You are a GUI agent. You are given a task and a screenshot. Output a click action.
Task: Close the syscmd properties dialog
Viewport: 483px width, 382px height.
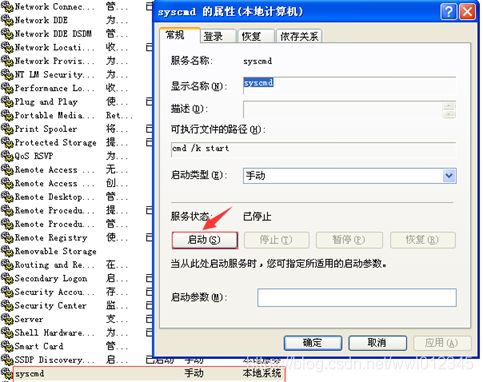[x=467, y=12]
